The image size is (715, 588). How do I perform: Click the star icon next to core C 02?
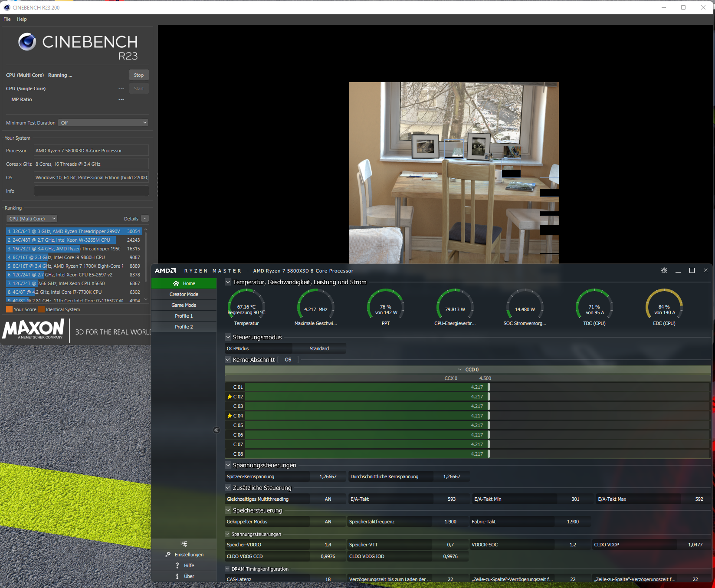click(x=230, y=397)
